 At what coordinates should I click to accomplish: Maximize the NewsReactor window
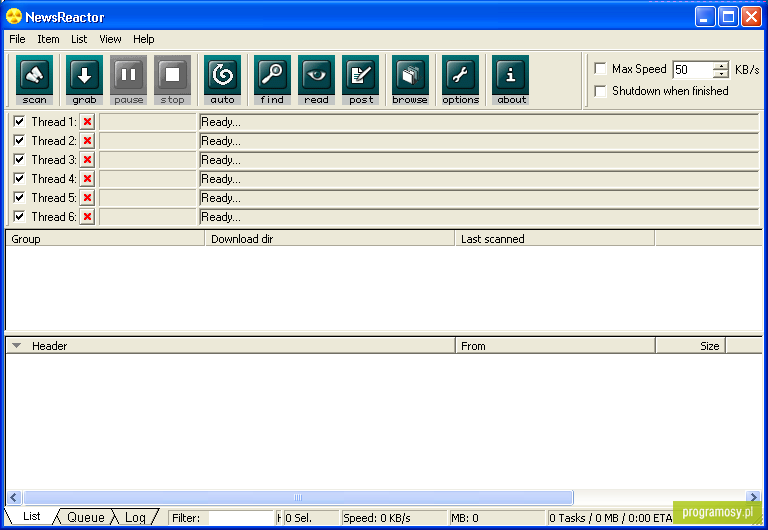[x=728, y=17]
